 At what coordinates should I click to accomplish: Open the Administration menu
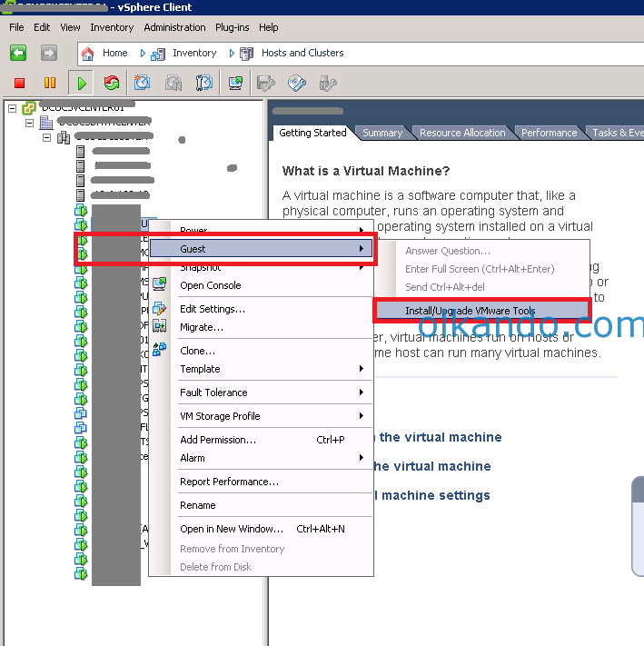pos(174,27)
